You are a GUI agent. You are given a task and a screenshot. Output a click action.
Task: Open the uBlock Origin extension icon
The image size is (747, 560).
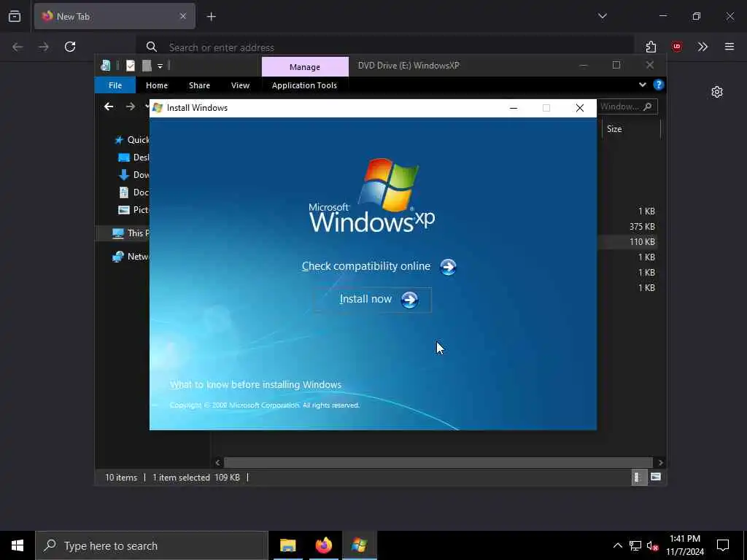click(676, 47)
